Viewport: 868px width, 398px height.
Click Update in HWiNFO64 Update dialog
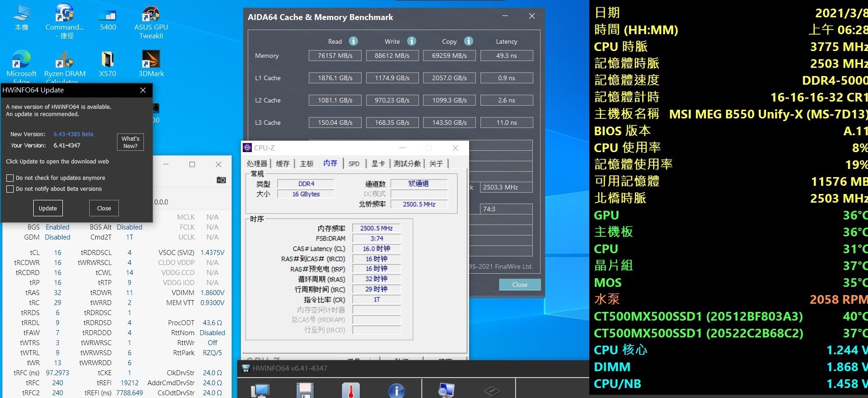click(x=48, y=208)
